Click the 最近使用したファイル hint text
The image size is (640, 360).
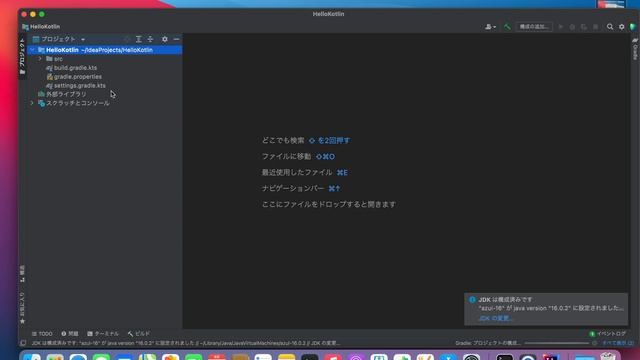point(297,172)
